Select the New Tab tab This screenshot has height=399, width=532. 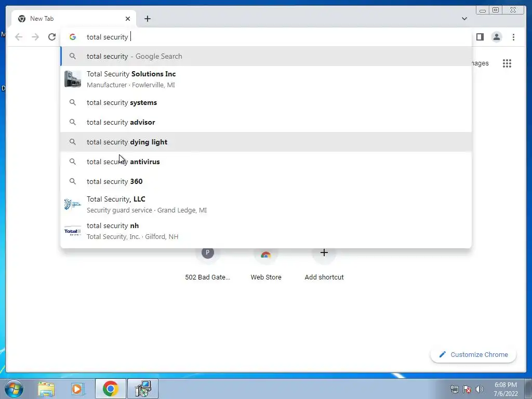(74, 19)
